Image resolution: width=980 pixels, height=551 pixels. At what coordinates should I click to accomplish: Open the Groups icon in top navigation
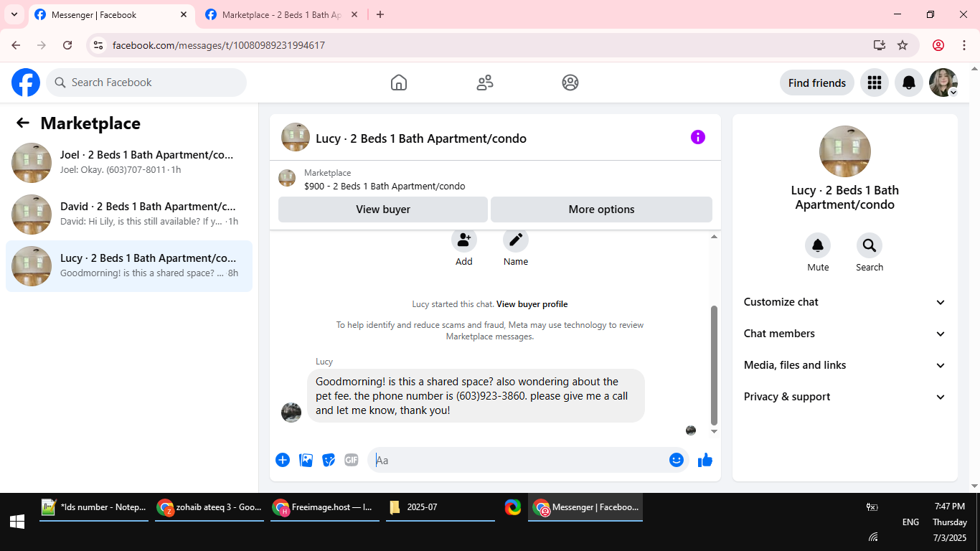[570, 83]
